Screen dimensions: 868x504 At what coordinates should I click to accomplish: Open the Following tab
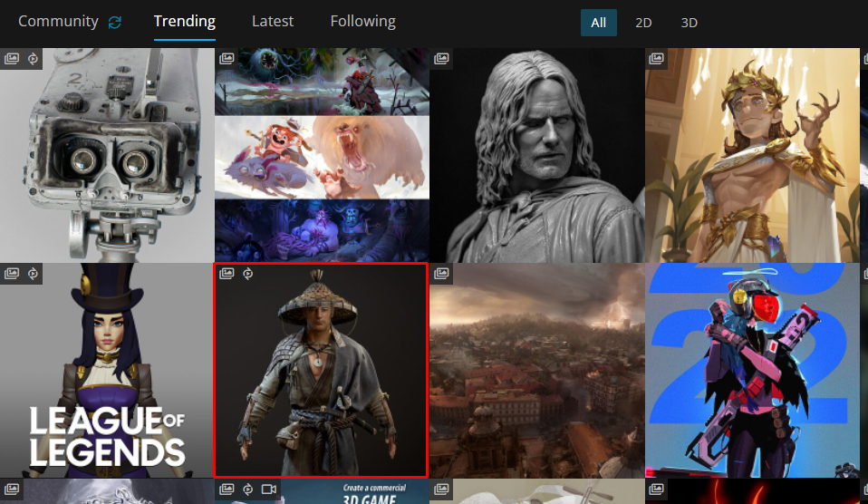tap(362, 22)
